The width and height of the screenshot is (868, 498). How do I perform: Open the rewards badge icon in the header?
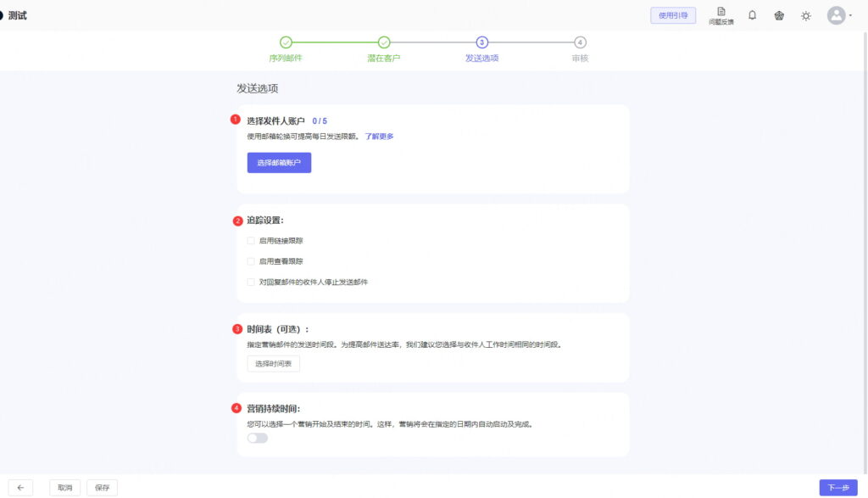(779, 14)
